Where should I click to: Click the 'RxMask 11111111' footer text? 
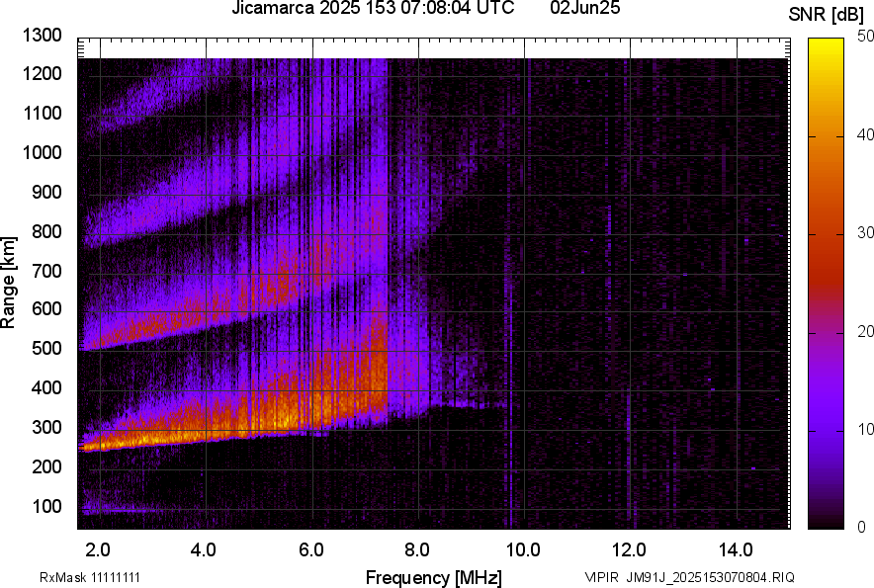pyautogui.click(x=90, y=577)
